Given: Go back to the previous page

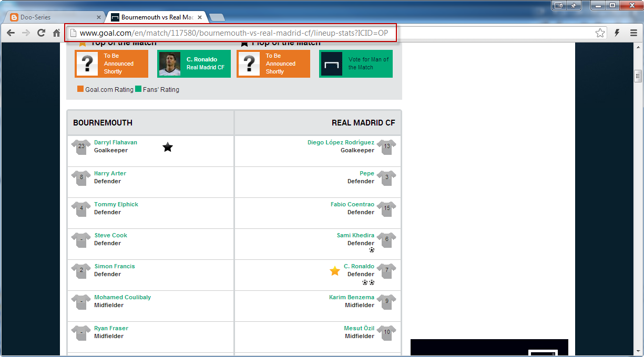Looking at the screenshot, I should 11,33.
